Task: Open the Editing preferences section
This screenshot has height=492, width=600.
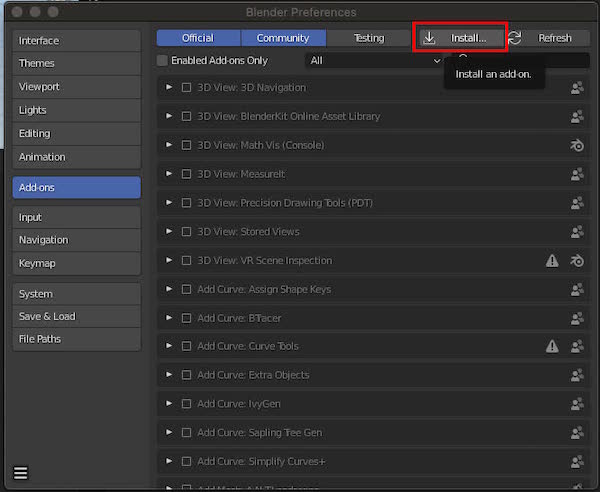Action: [x=77, y=134]
